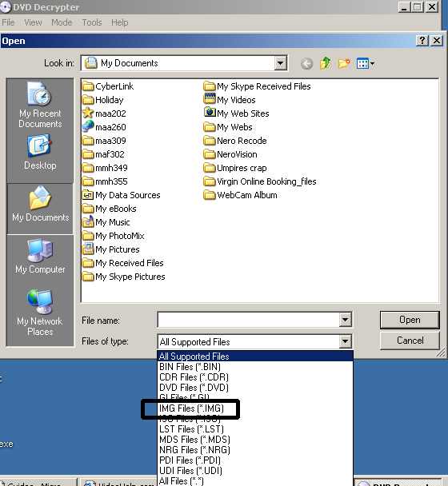The height and width of the screenshot is (486, 448).
Task: Select the mmh355 folder
Action: tap(105, 181)
